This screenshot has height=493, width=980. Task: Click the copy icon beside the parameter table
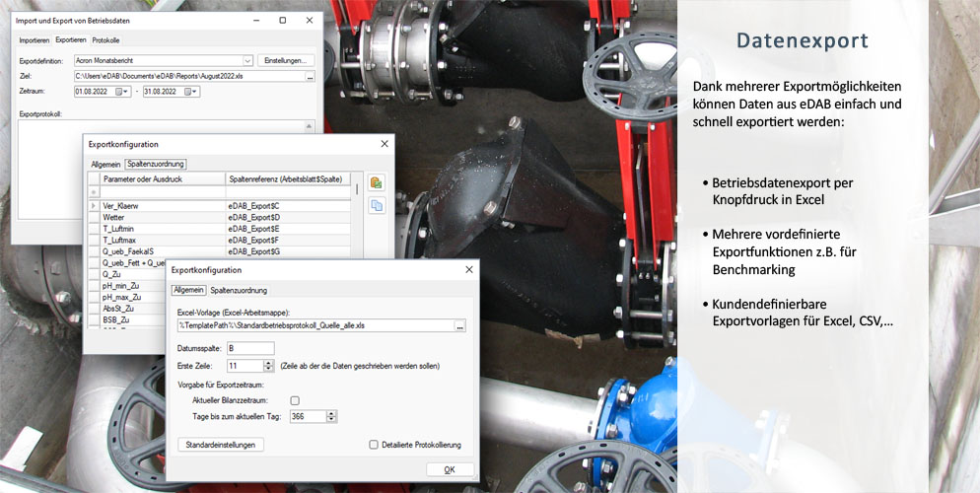click(x=377, y=205)
